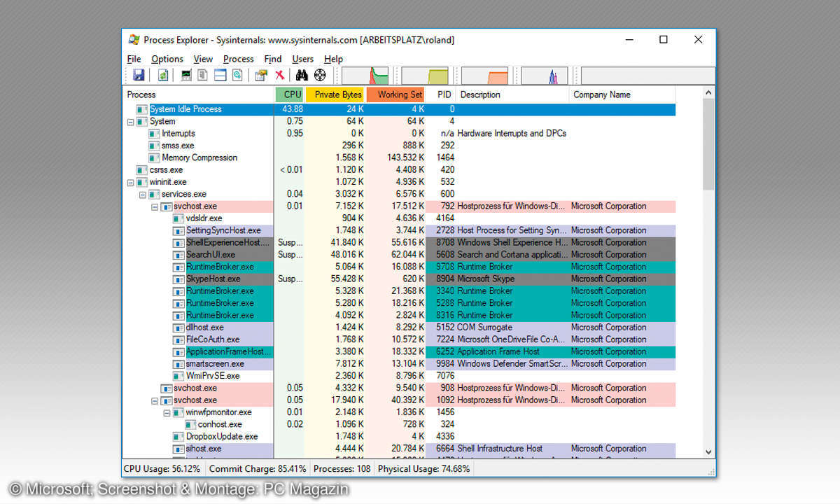840x504 pixels.
Task: Collapse the System process tree node
Action: coord(130,122)
